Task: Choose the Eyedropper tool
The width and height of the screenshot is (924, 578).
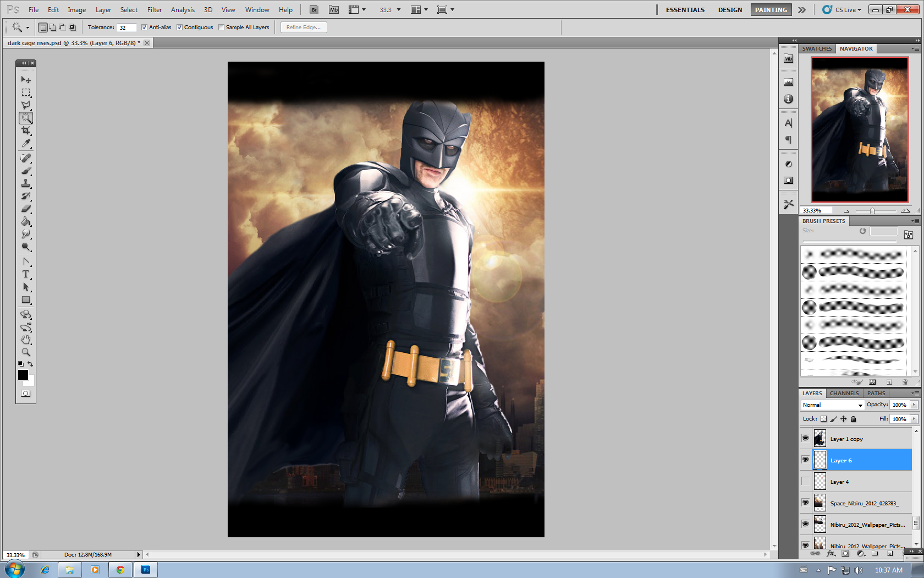Action: (x=26, y=144)
